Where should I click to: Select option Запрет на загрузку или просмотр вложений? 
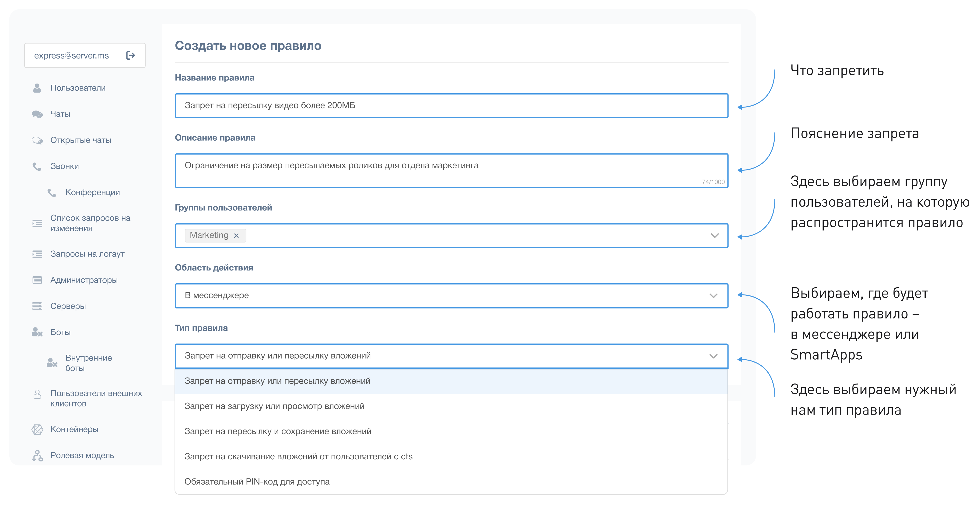pyautogui.click(x=274, y=406)
